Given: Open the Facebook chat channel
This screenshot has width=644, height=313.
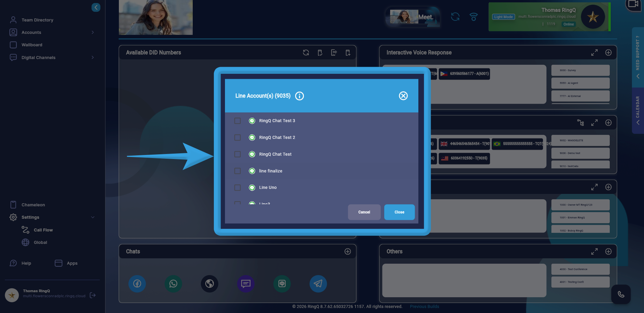Looking at the screenshot, I should tap(137, 283).
